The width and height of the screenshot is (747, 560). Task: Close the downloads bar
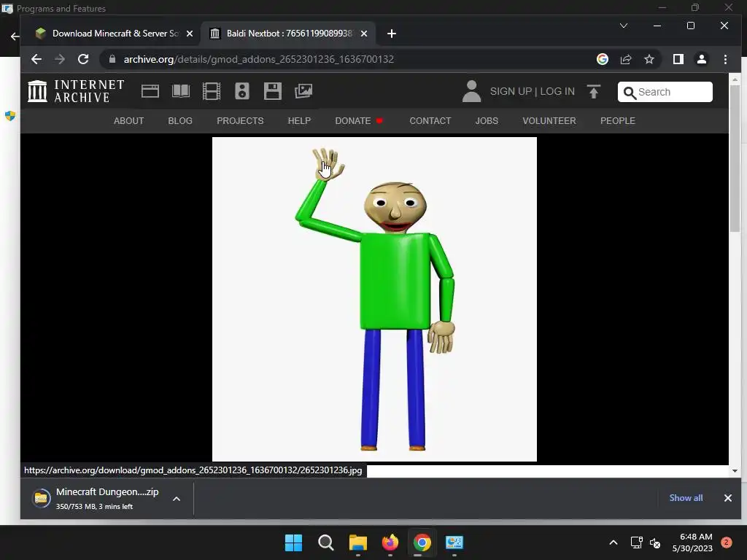click(x=728, y=497)
